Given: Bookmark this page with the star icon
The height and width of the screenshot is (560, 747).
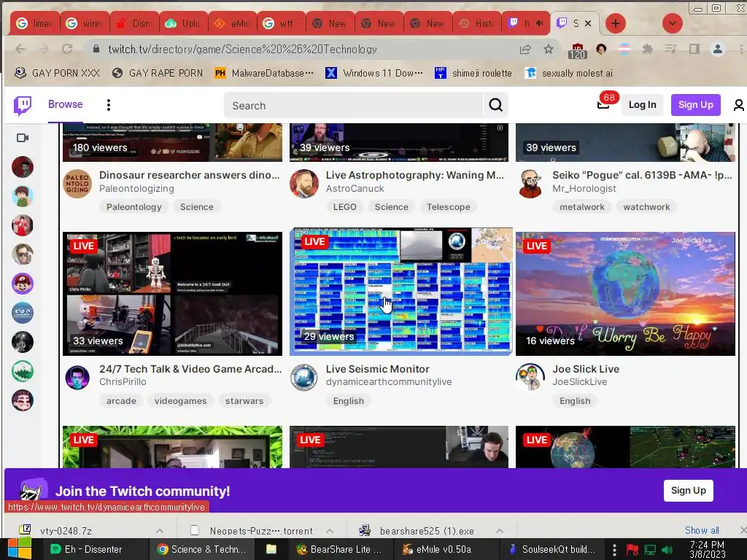Looking at the screenshot, I should coord(549,49).
